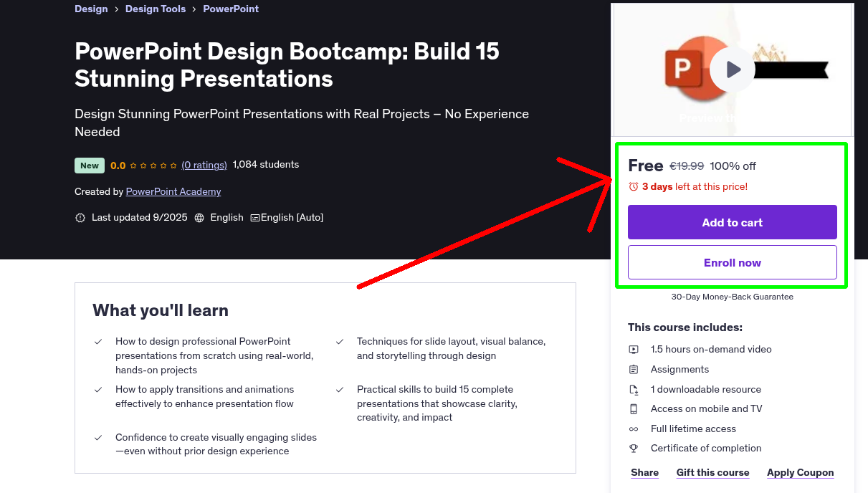Click the 'English' language text next to globe
Screen dimensions: 868x493
click(x=226, y=218)
